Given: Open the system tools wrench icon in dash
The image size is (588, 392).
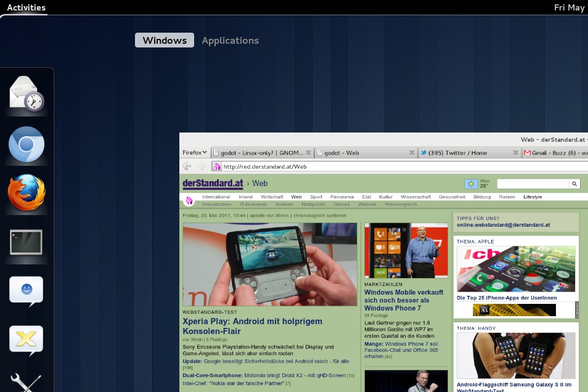Looking at the screenshot, I should [27, 383].
